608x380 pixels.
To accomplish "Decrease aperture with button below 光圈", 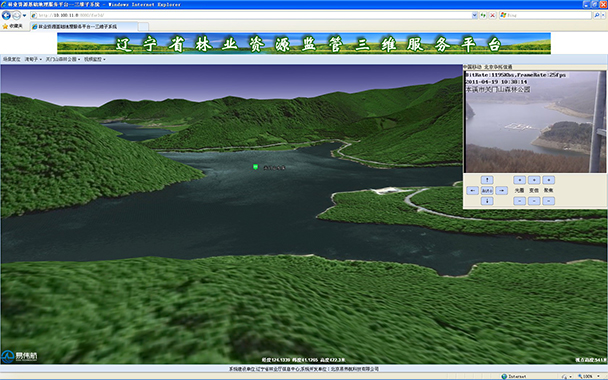I will [x=520, y=201].
